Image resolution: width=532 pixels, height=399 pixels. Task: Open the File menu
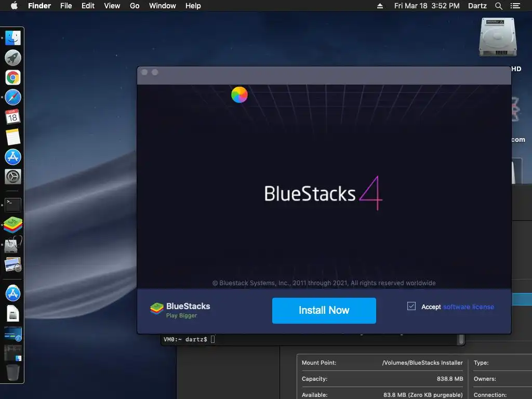[66, 6]
